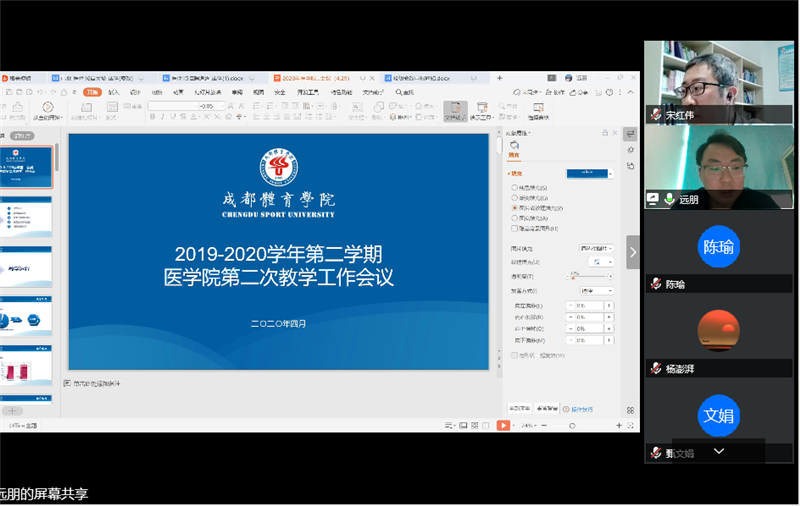The width and height of the screenshot is (800, 506).
Task: Switch to the 2020 presentation document tab
Action: [x=323, y=78]
